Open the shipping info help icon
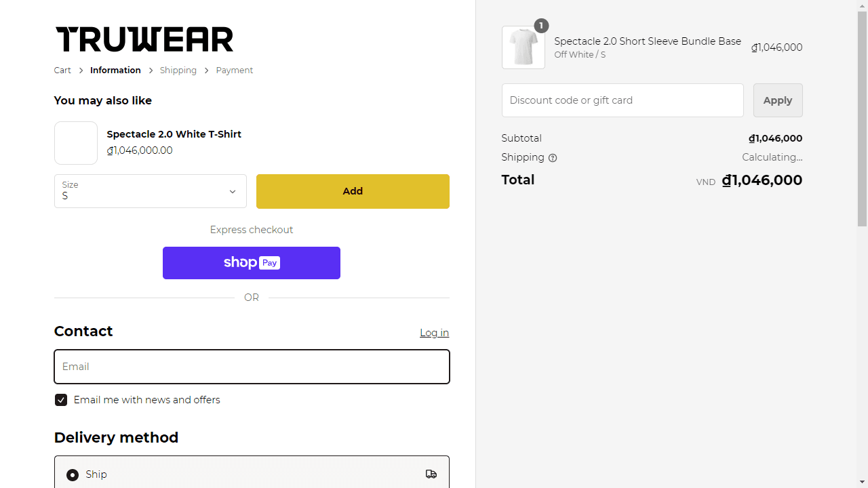This screenshot has height=488, width=868. click(x=553, y=158)
